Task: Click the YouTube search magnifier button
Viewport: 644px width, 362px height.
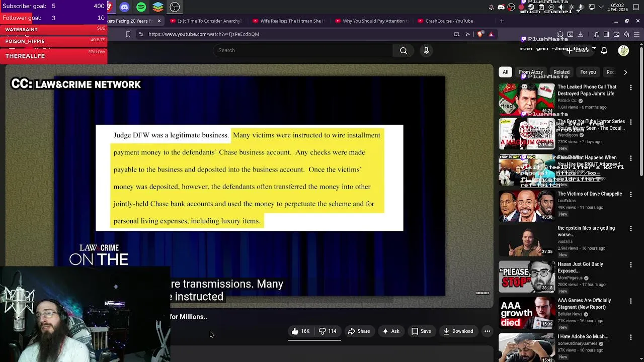Action: click(x=404, y=50)
